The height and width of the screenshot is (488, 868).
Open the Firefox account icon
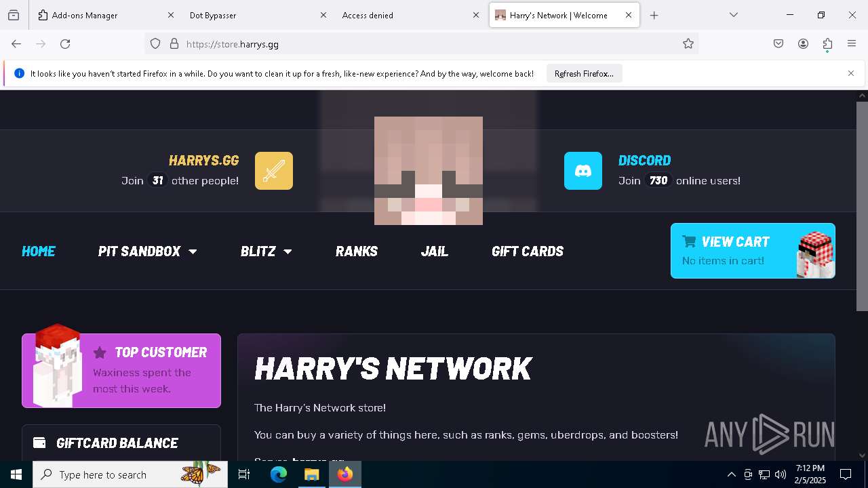(803, 44)
